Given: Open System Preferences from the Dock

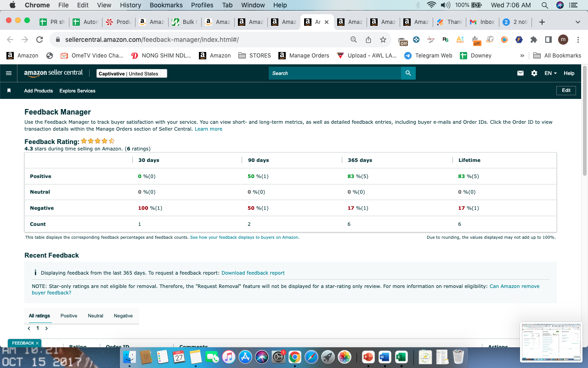Looking at the screenshot, I should coord(278,356).
